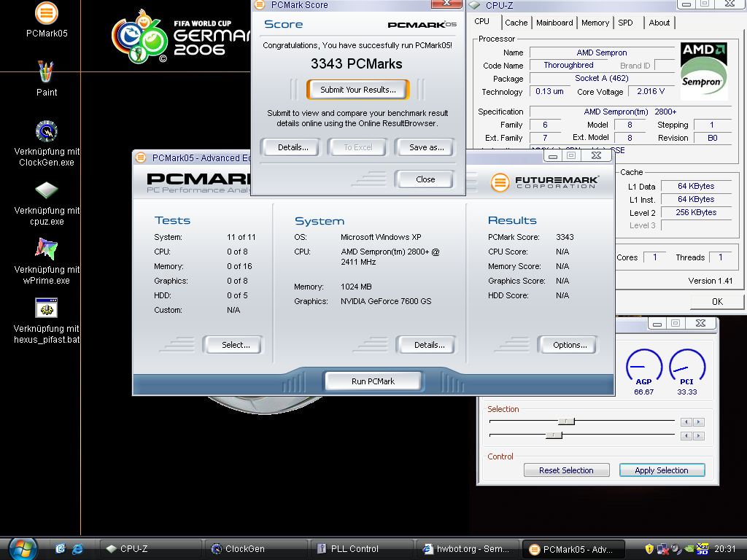This screenshot has height=560, width=747.
Task: Launch Internet Explorer from quick launch
Action: point(77,549)
